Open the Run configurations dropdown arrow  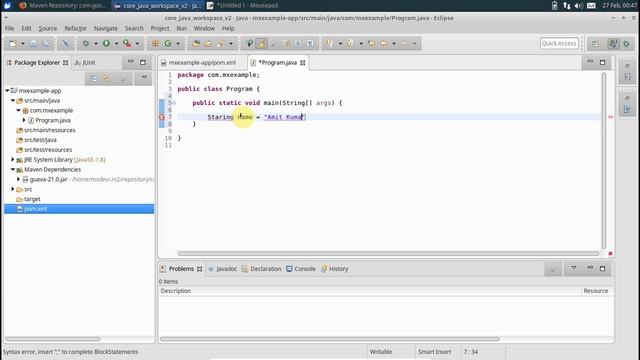(x=116, y=44)
